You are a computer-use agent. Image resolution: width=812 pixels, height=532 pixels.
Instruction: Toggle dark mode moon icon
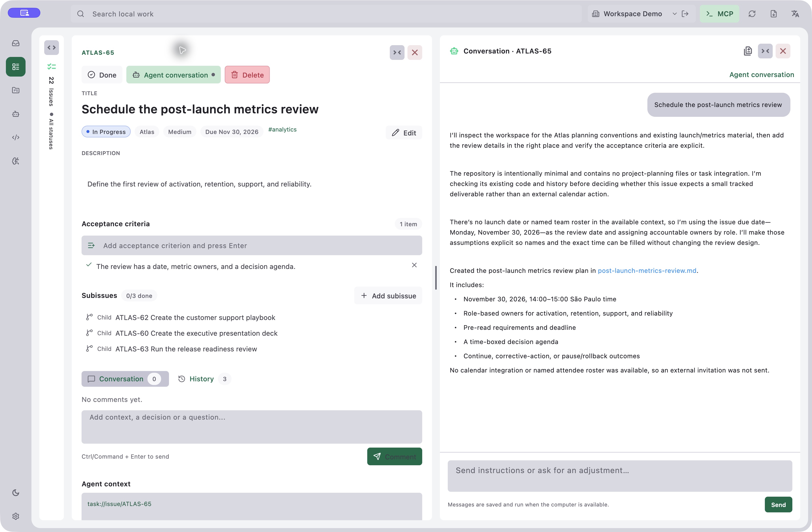(16, 492)
